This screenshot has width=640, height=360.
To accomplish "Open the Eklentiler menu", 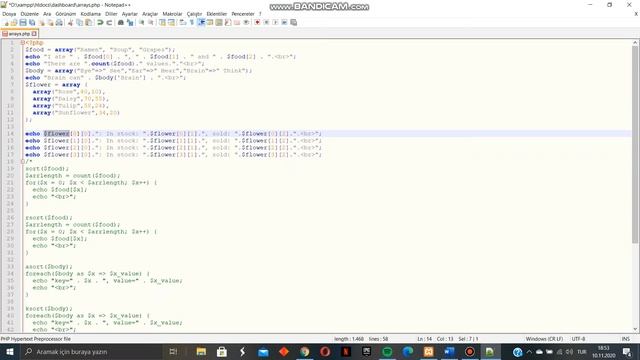I will pos(216,14).
